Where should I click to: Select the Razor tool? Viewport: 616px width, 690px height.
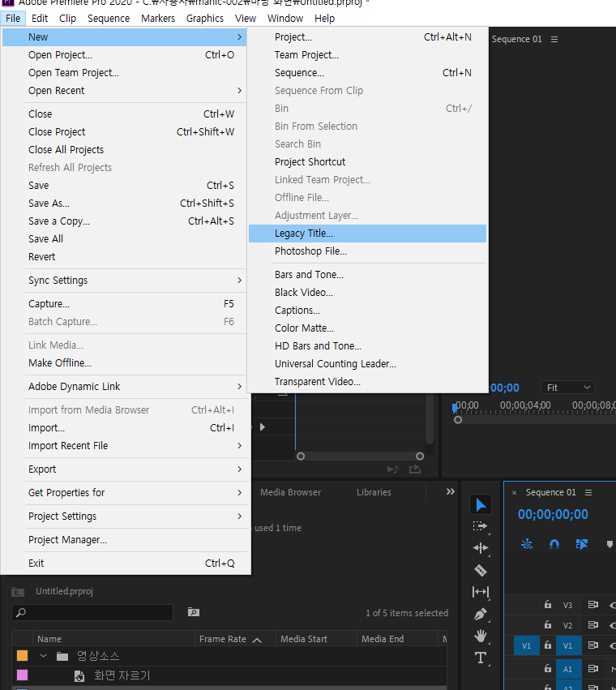tap(481, 570)
